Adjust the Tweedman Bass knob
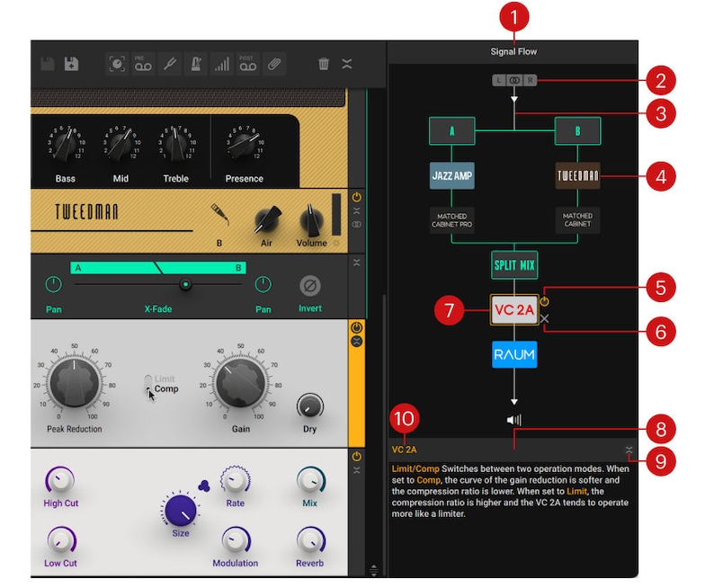The image size is (714, 588). pyautogui.click(x=65, y=146)
